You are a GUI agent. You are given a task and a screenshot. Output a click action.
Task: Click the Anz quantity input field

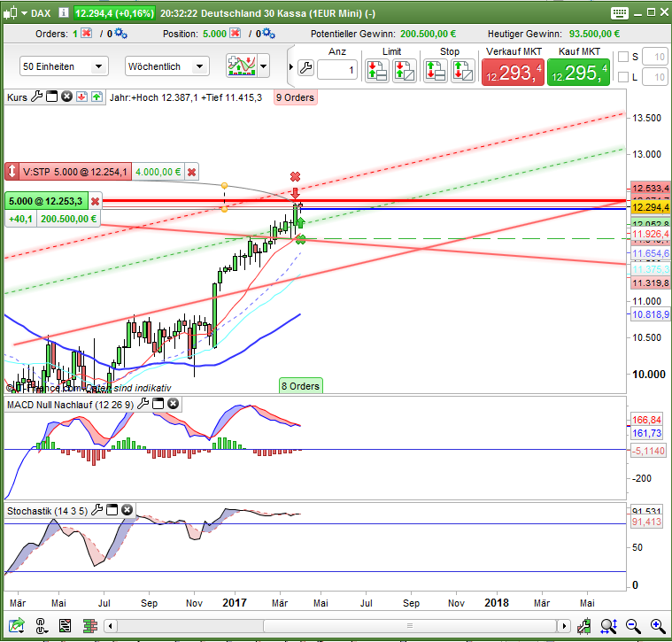(x=337, y=69)
